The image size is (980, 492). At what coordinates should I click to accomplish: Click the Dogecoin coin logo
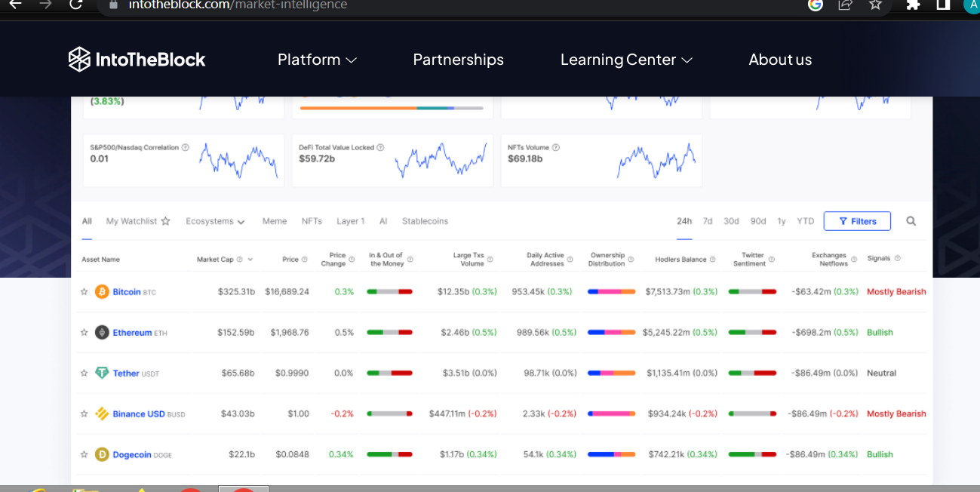102,454
